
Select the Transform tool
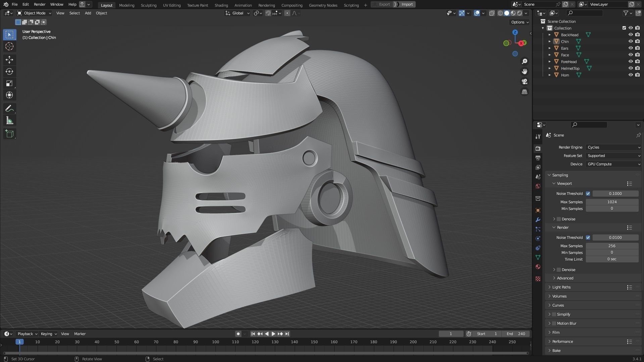(9, 95)
